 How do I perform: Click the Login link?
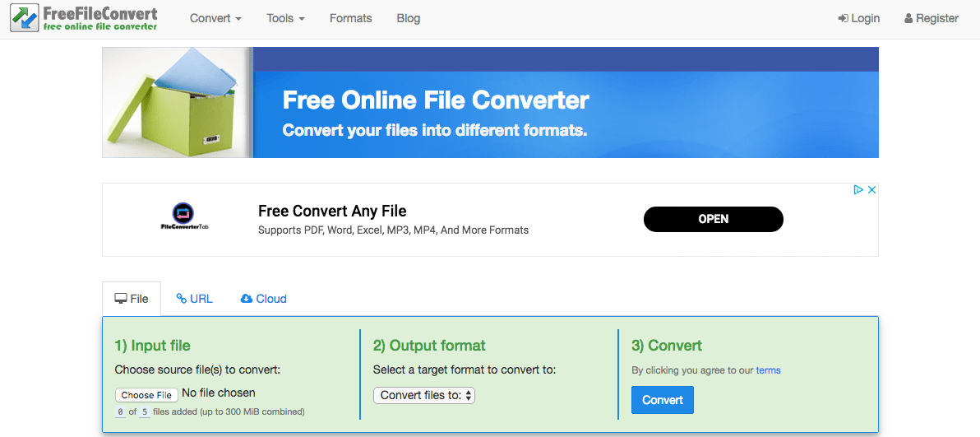coord(858,18)
